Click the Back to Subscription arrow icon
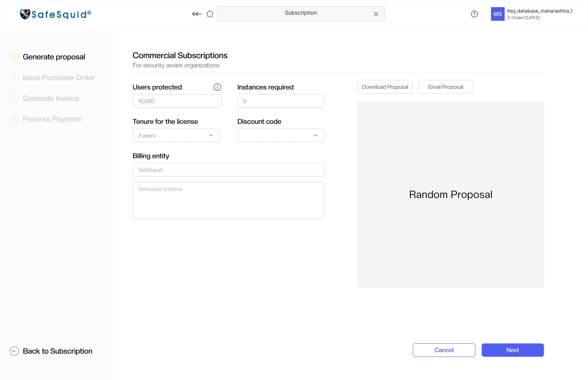 point(14,351)
